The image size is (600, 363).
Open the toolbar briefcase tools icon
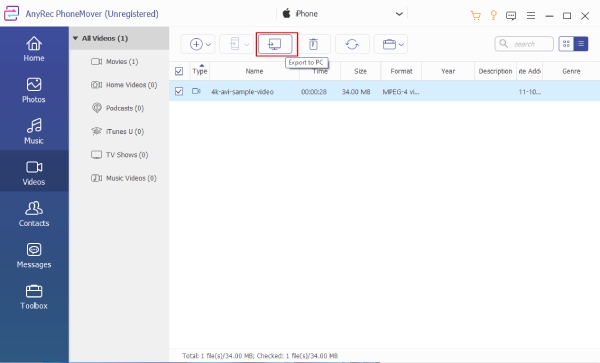389,44
